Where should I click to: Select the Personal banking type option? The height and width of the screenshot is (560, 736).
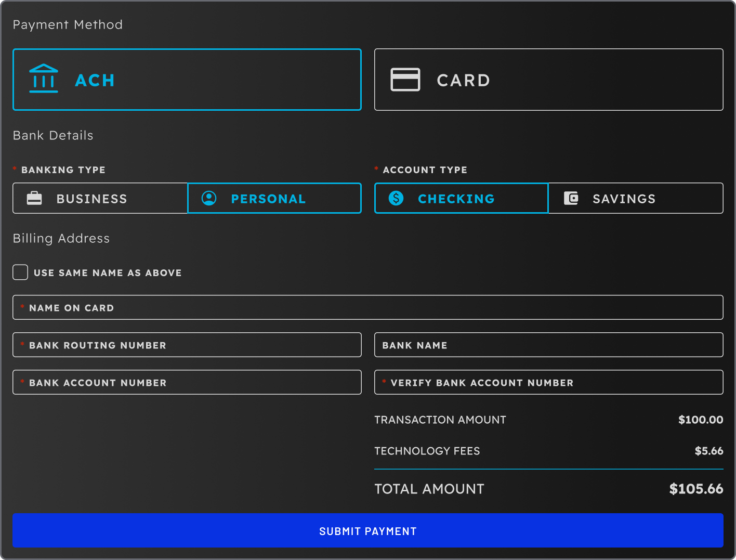(x=274, y=198)
